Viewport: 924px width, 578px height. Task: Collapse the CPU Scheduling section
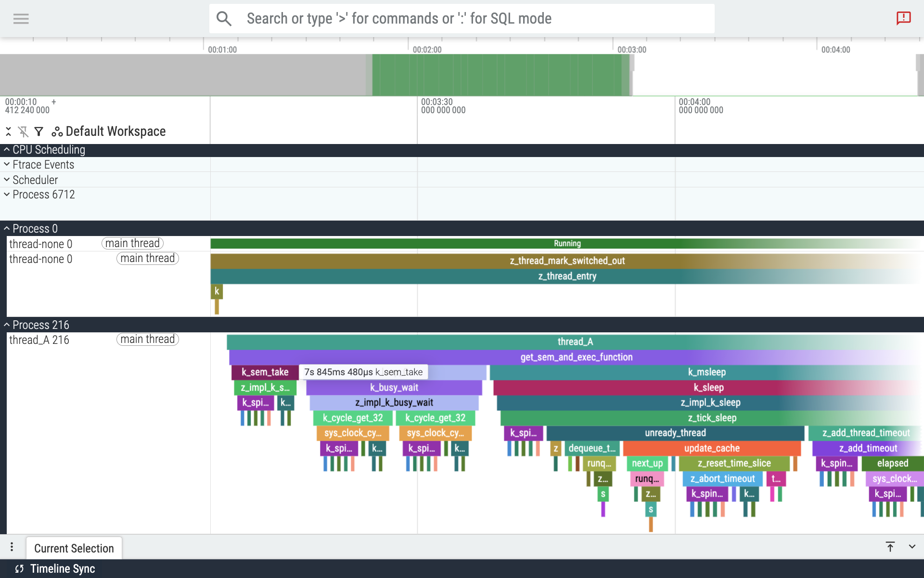pos(6,149)
